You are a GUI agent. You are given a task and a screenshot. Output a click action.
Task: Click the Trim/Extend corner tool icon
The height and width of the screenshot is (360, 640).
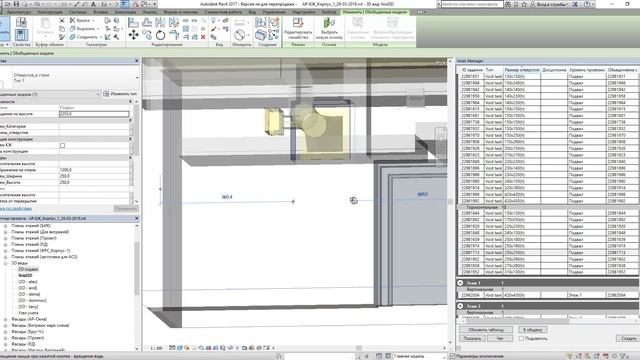[x=174, y=35]
